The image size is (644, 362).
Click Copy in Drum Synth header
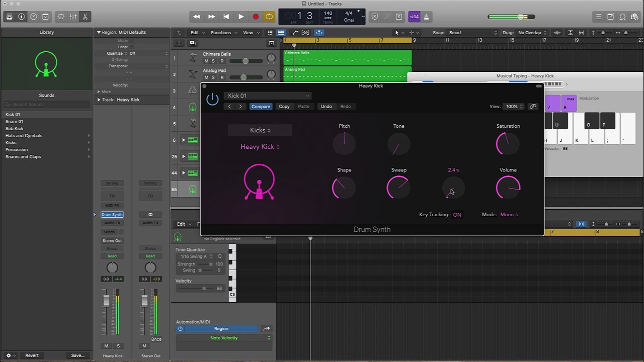click(x=284, y=107)
